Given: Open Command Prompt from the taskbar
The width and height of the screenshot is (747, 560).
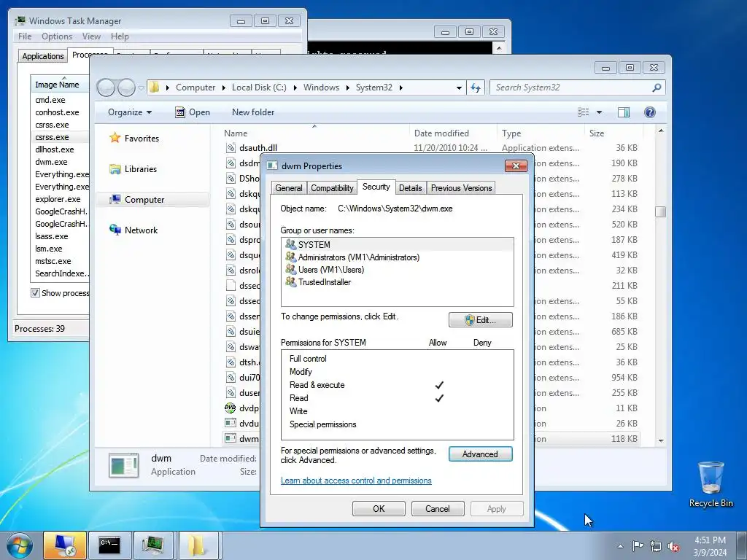Looking at the screenshot, I should 109,545.
